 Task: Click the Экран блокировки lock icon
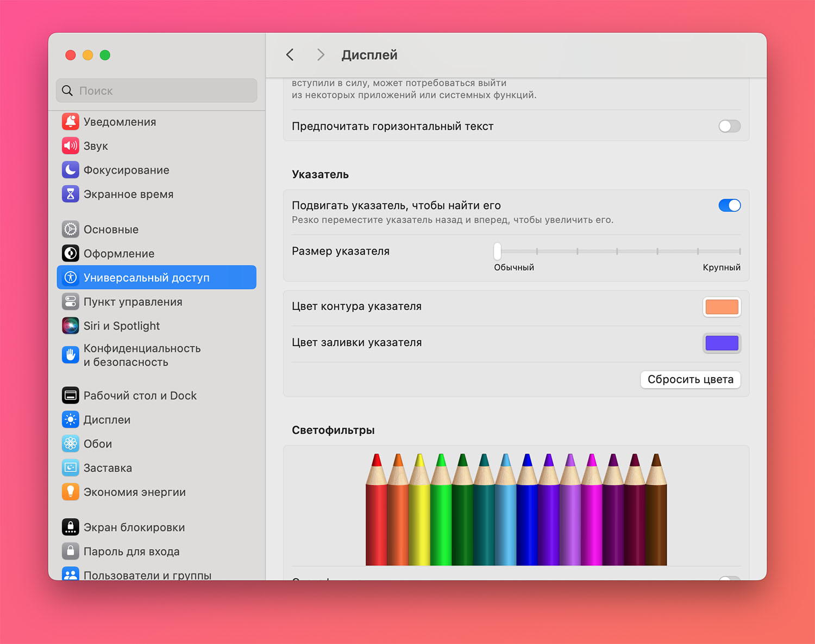tap(71, 527)
